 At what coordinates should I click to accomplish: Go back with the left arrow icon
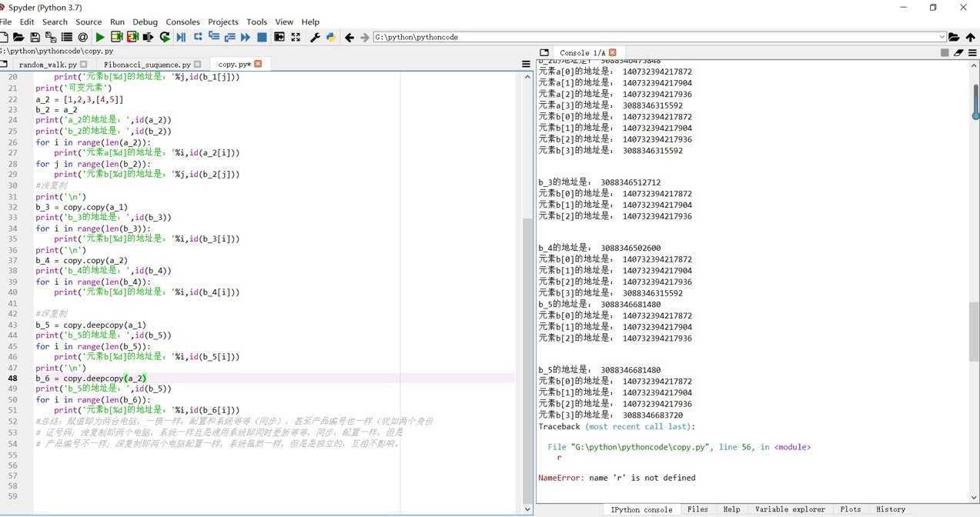(x=350, y=37)
